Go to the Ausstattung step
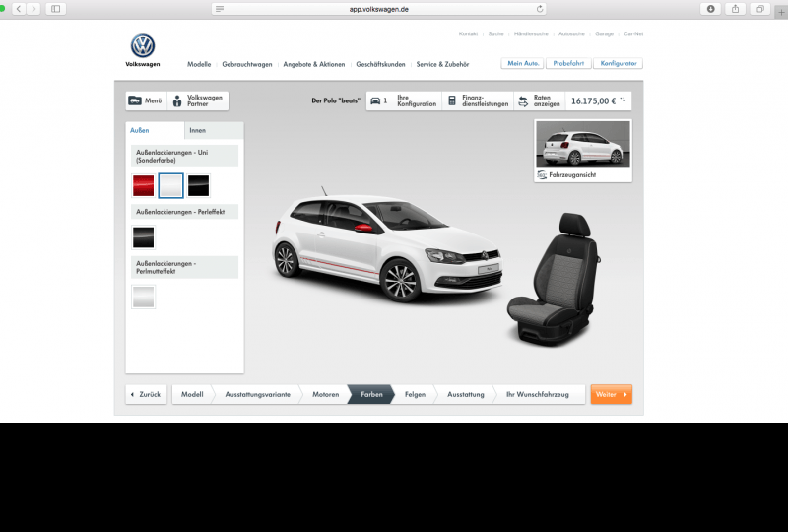 coord(465,394)
